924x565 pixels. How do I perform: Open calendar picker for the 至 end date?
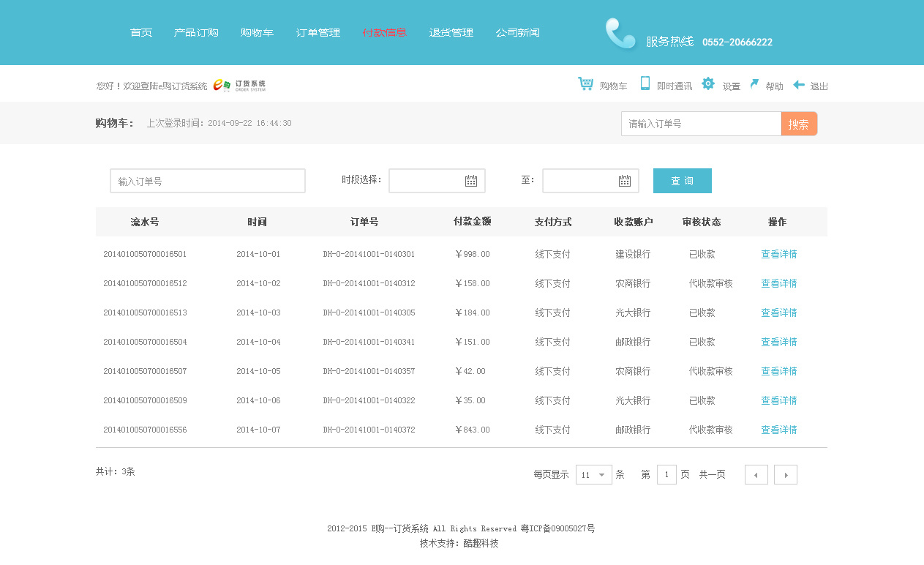tap(626, 180)
